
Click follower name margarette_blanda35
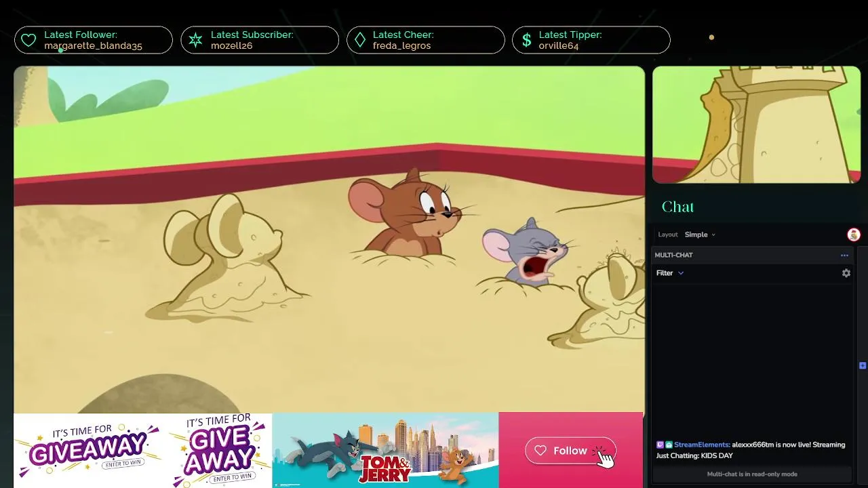[x=93, y=45]
